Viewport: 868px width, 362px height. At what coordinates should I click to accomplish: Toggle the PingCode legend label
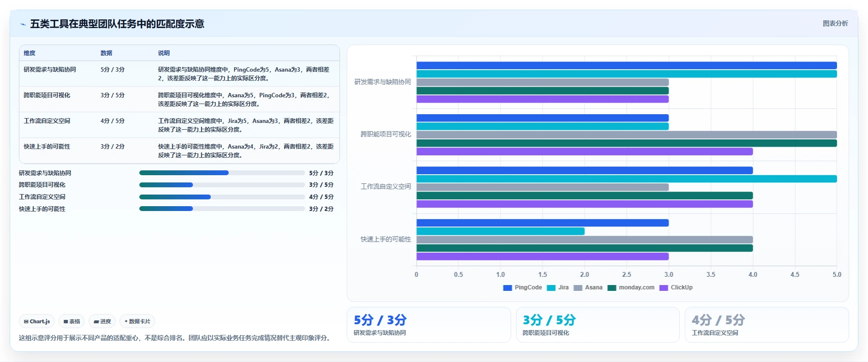[528, 287]
